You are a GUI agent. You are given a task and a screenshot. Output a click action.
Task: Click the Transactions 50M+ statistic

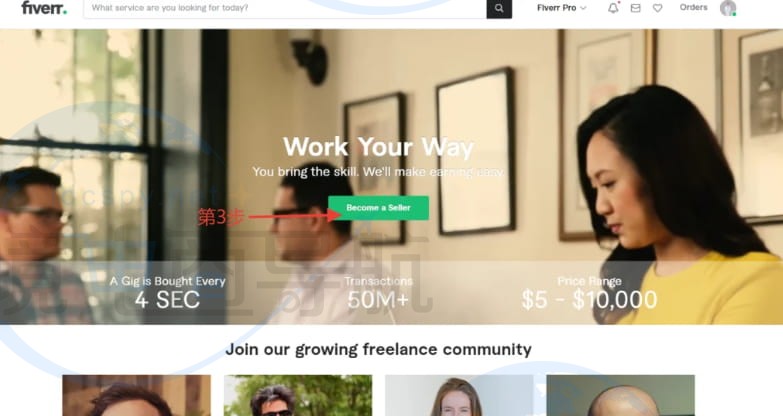[x=379, y=293]
